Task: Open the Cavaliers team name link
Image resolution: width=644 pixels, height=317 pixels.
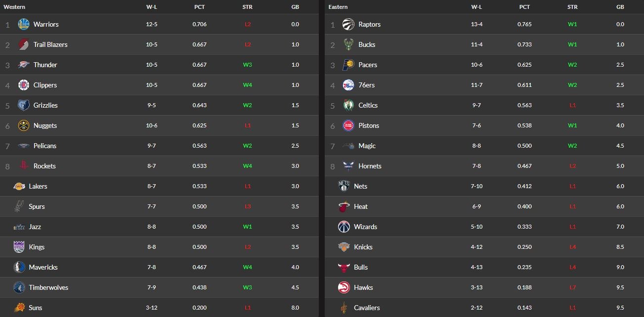Action: point(367,308)
